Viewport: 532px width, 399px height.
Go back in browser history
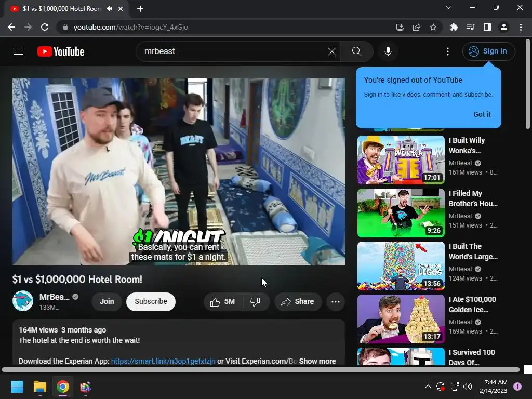(11, 27)
